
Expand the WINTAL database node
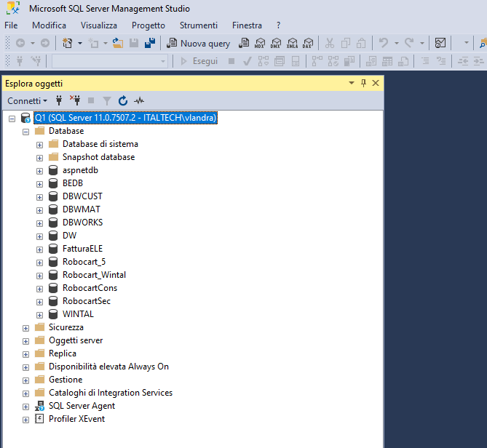(x=39, y=315)
